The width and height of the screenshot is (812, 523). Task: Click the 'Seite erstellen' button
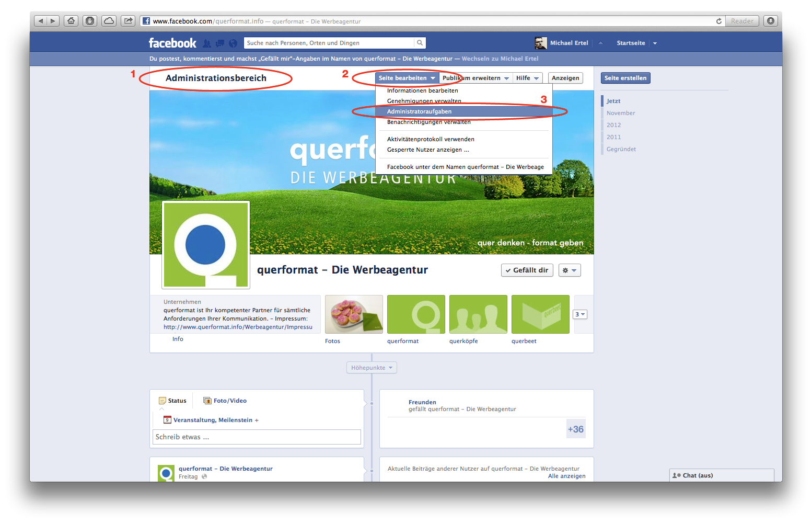(x=625, y=78)
